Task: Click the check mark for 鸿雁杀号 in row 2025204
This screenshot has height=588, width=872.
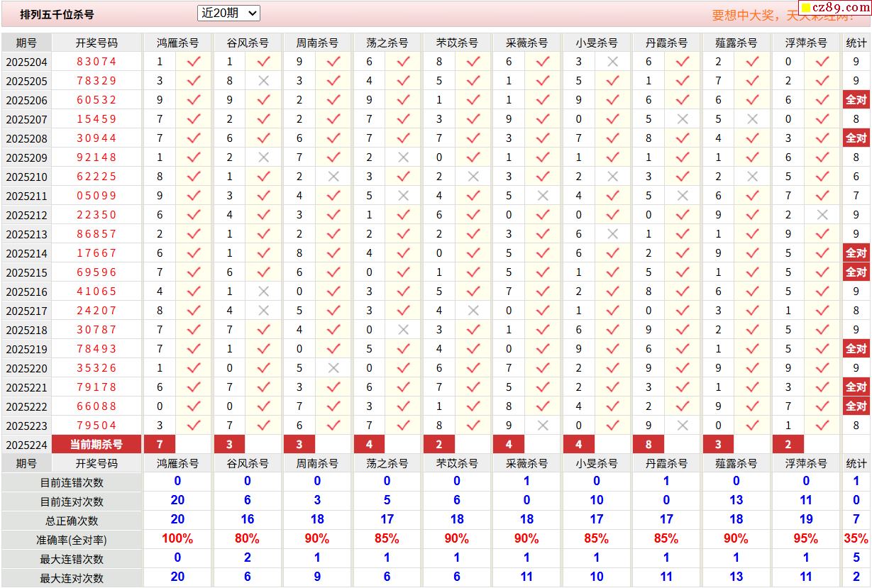Action: coord(194,62)
